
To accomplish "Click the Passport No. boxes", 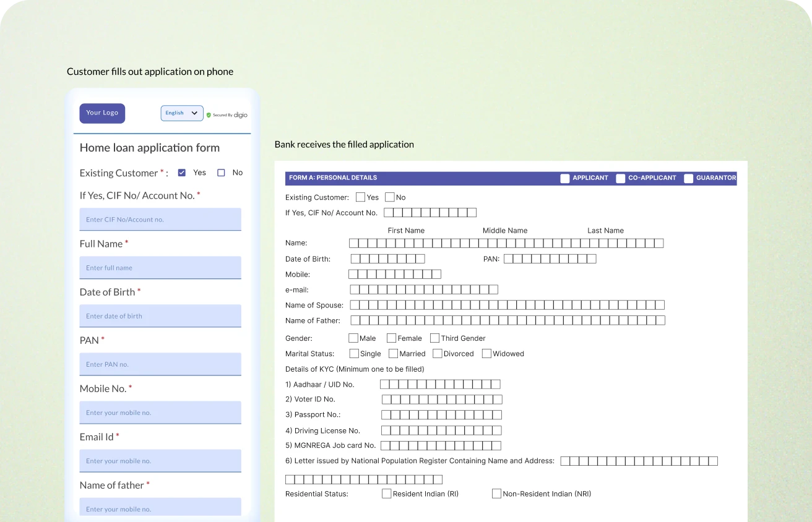I will (x=441, y=415).
